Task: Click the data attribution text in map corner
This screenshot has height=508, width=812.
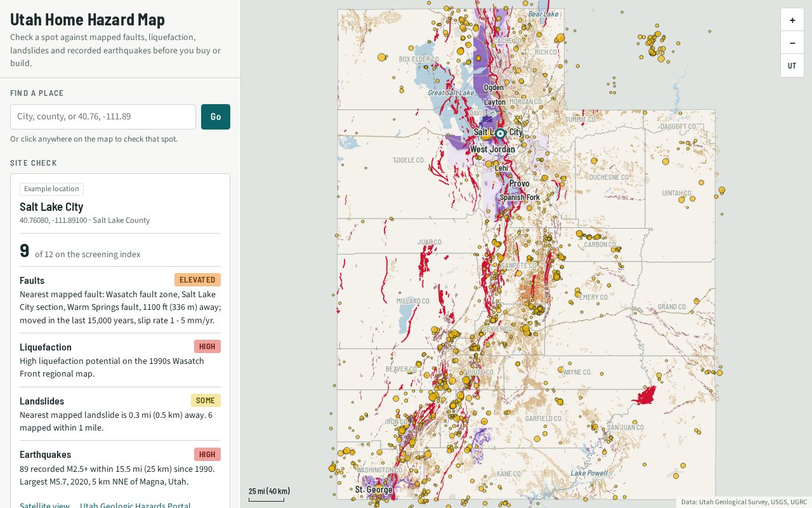Action: point(743,502)
